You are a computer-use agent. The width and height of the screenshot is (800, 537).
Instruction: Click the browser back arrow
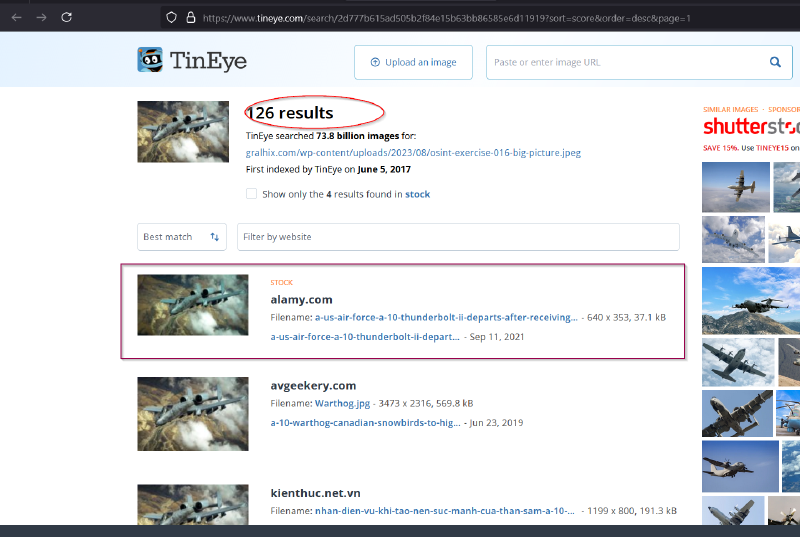16,17
